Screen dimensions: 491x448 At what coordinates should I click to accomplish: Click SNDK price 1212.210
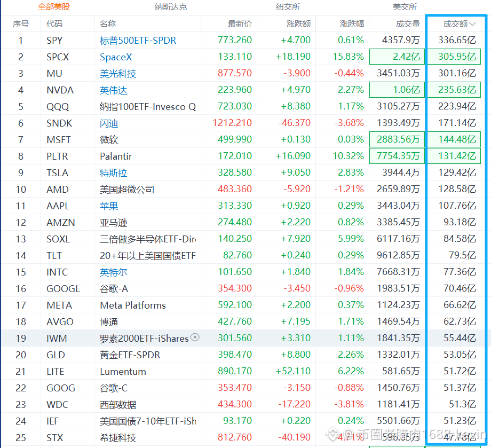[x=232, y=123]
